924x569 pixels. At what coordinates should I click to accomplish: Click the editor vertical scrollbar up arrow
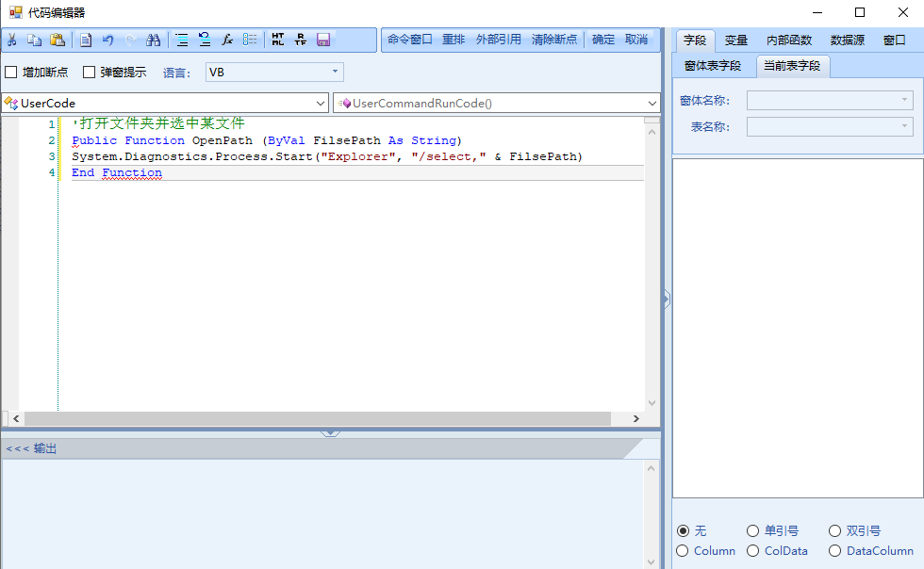pos(652,132)
